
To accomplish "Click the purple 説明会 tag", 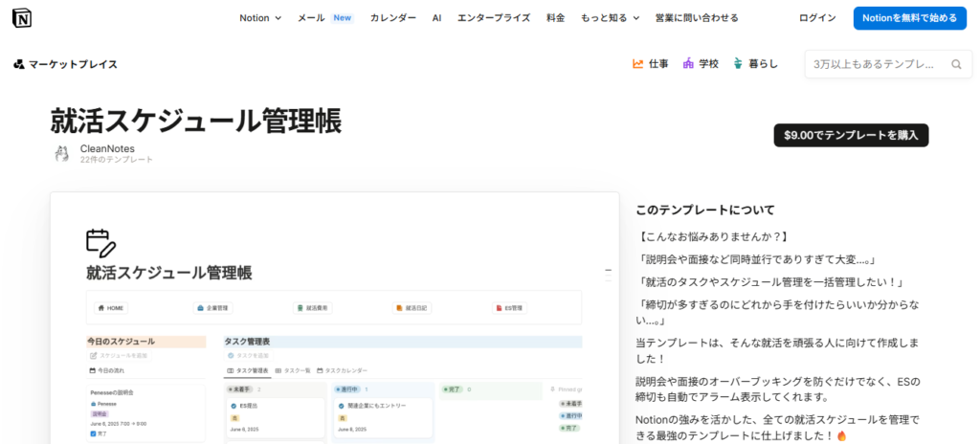I will tap(99, 413).
